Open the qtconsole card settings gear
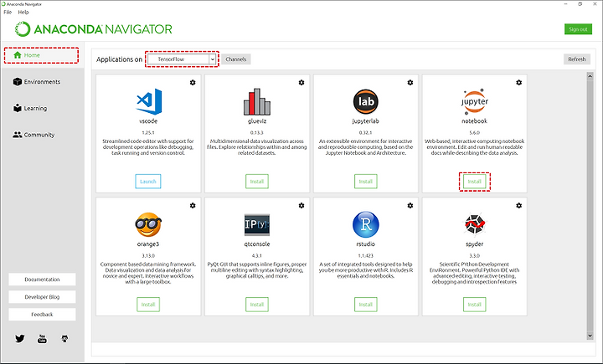This screenshot has width=603, height=364. pos(301,206)
